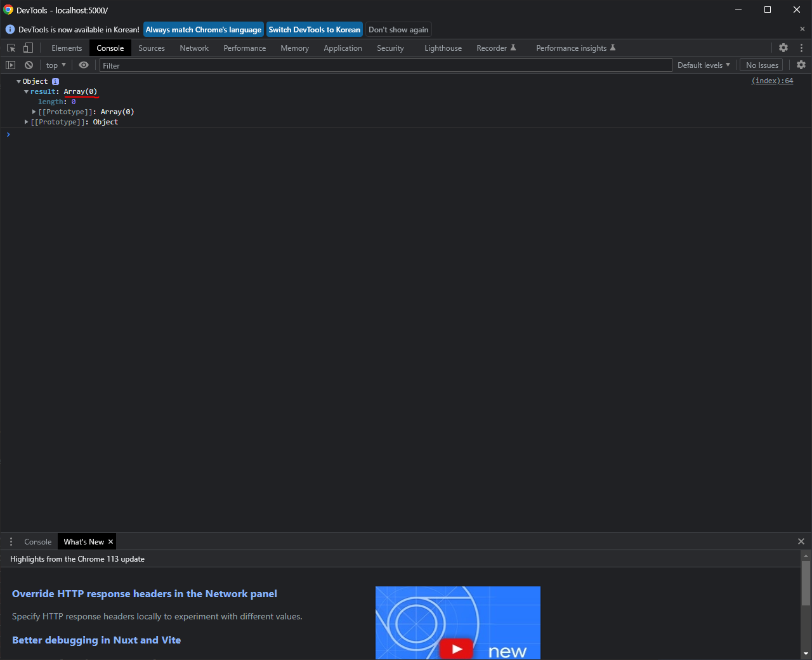Collapse the result Array(0) entry

click(26, 91)
